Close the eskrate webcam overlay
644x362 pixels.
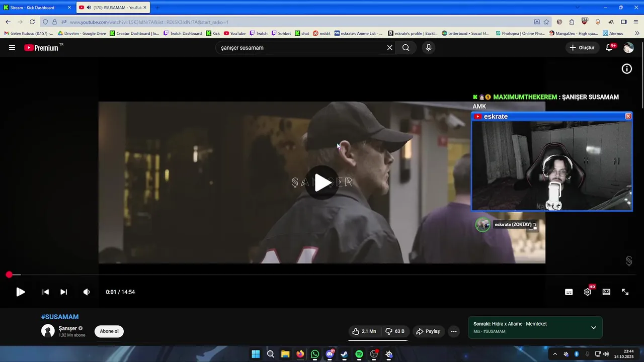click(x=628, y=116)
